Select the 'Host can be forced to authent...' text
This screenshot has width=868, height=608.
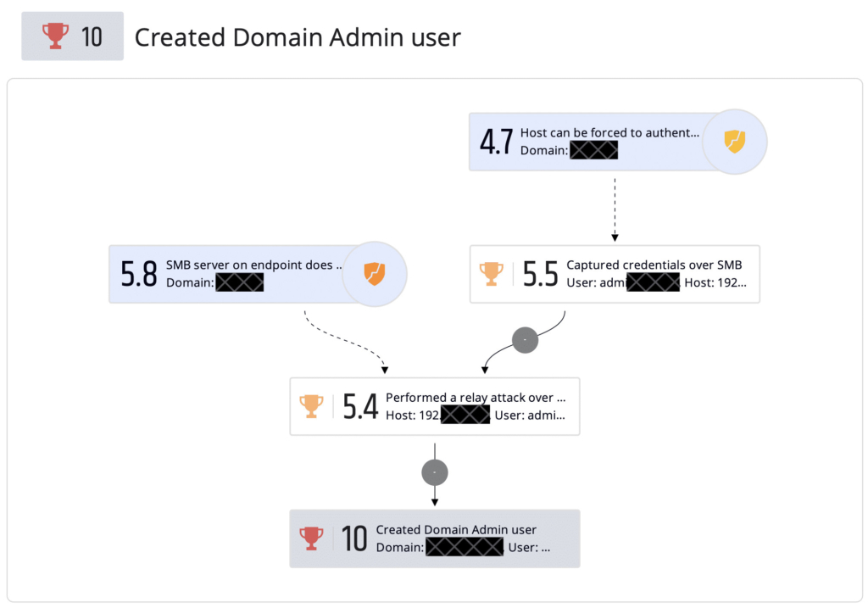[609, 133]
